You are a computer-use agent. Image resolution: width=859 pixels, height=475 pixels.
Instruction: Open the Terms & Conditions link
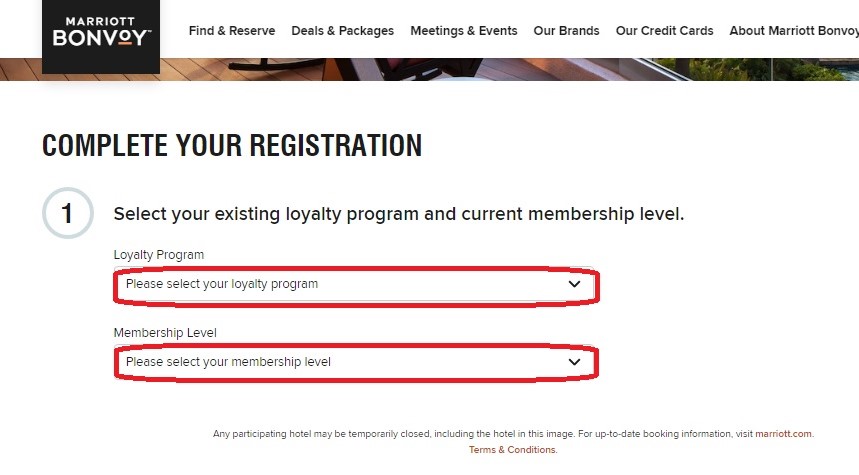pyautogui.click(x=512, y=450)
